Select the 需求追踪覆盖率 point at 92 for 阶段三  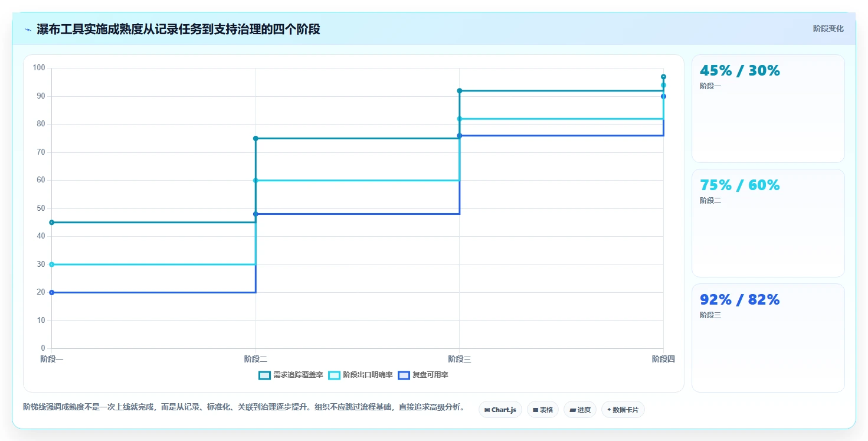point(460,91)
